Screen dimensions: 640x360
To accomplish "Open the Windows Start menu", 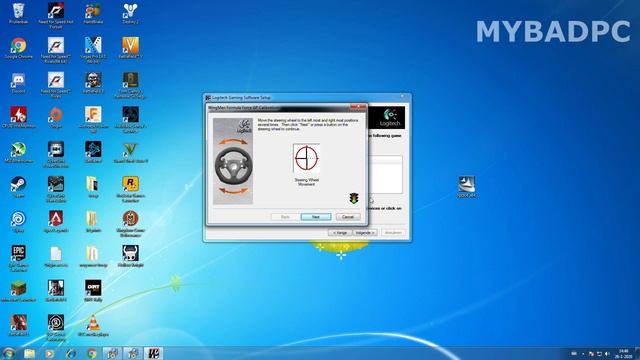I will coord(8,353).
